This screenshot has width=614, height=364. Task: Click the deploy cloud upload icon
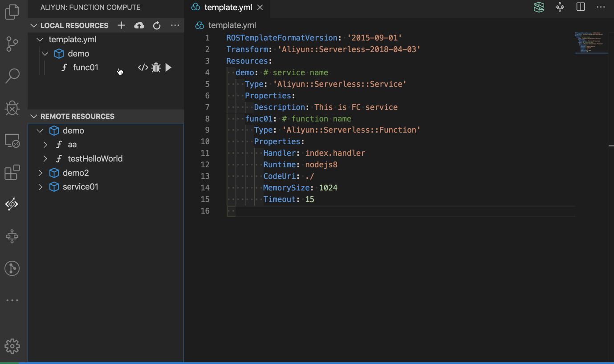point(139,25)
